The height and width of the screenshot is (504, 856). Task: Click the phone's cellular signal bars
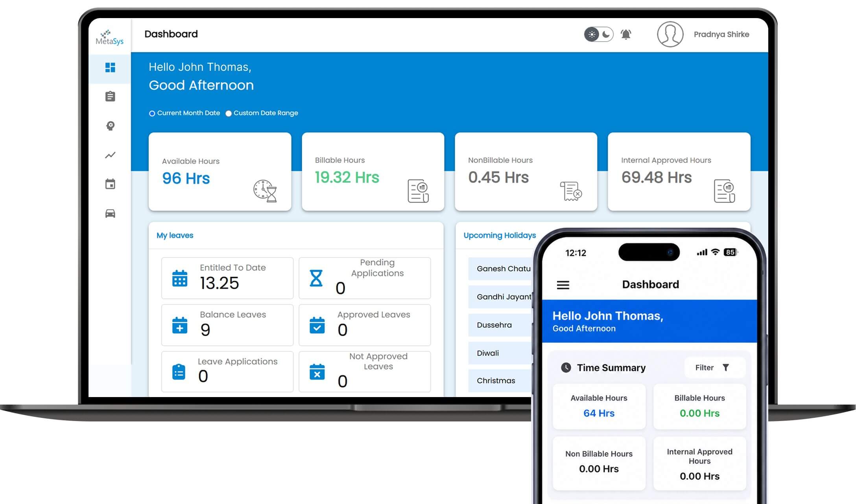(x=702, y=252)
